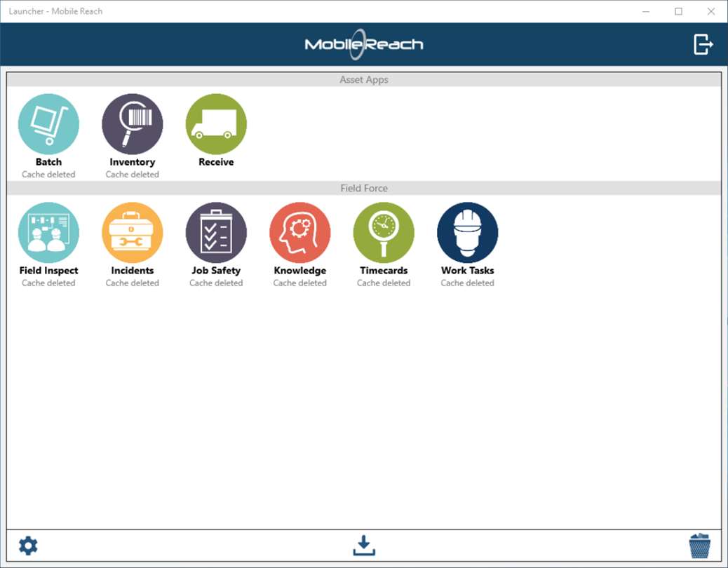Screen dimensions: 728x568
Task: Click the logout icon in header
Action: coord(703,44)
